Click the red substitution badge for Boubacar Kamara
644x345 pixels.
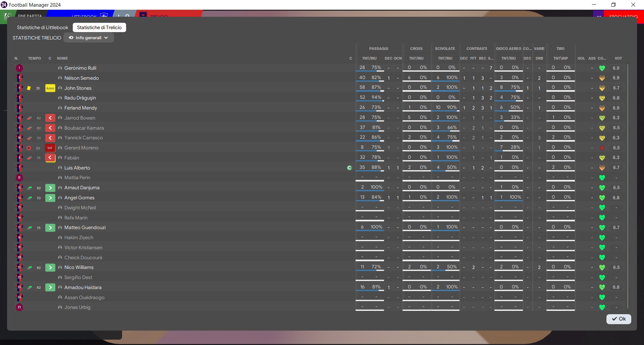(50, 128)
